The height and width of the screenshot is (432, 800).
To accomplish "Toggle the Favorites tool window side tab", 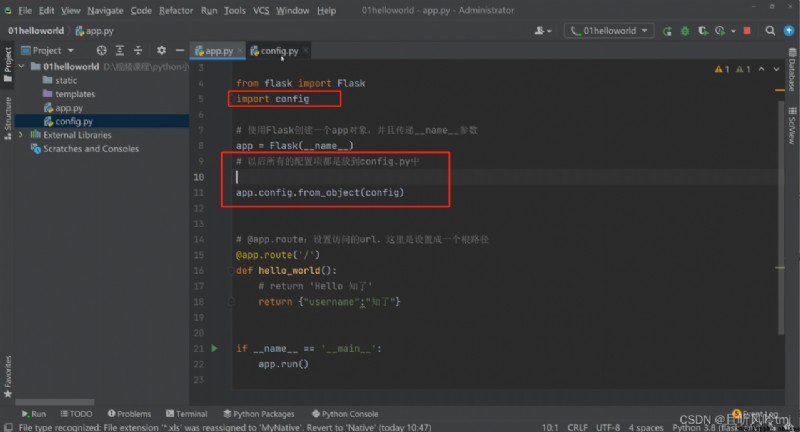I will 8,376.
